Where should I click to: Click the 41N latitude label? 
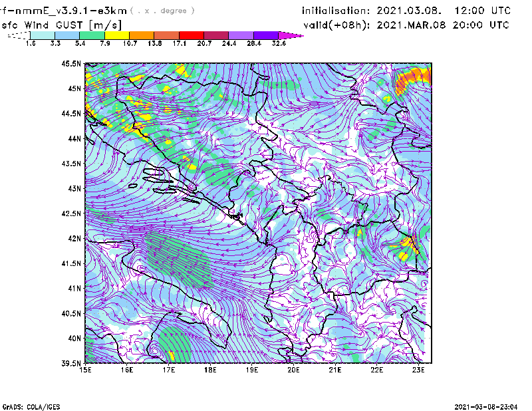point(74,289)
